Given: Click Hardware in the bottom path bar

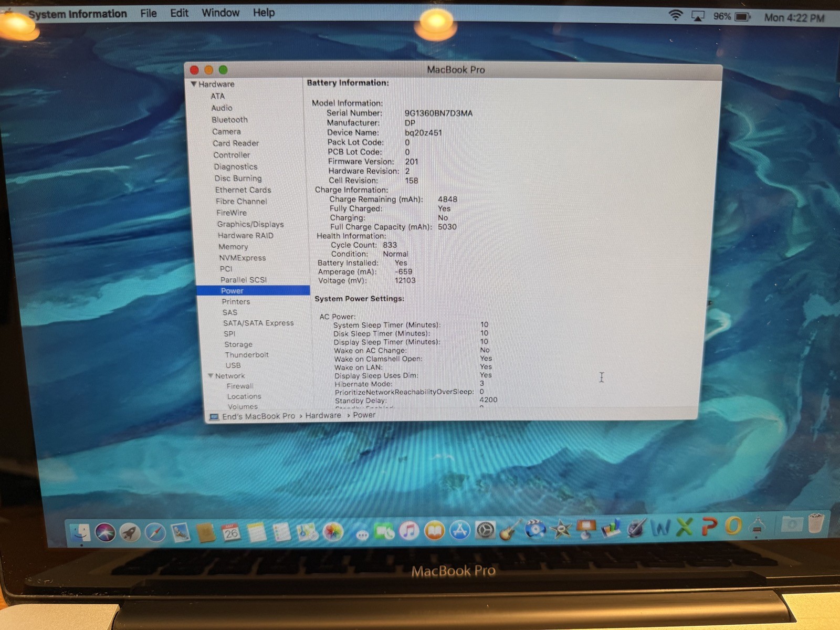Looking at the screenshot, I should click(323, 415).
